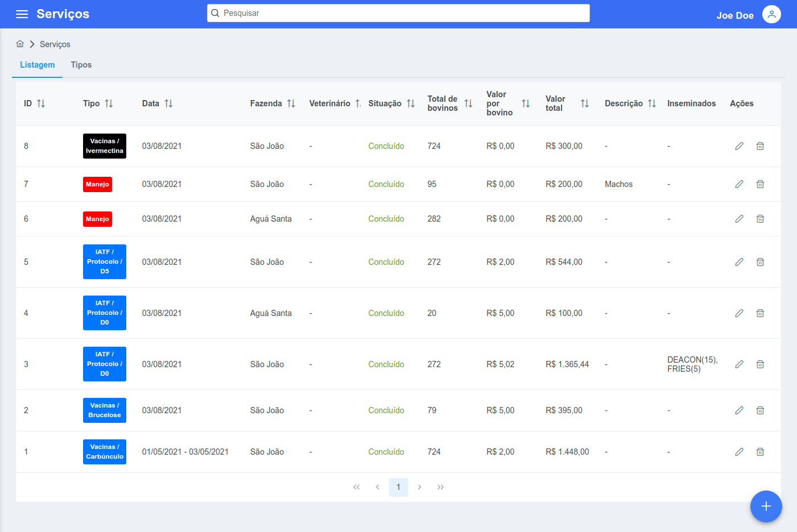Switch to the Tipos tab

pyautogui.click(x=81, y=65)
